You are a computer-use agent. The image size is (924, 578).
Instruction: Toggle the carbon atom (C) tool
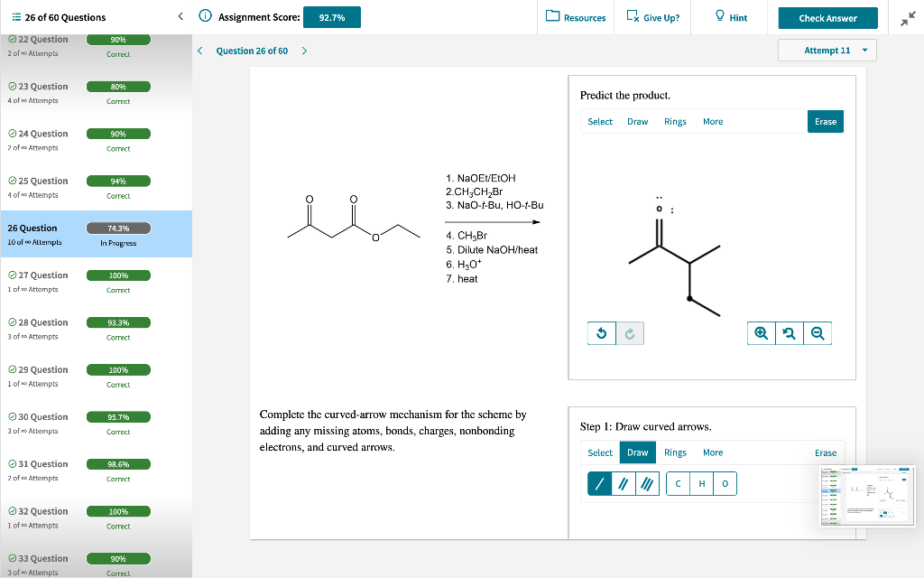pos(678,483)
